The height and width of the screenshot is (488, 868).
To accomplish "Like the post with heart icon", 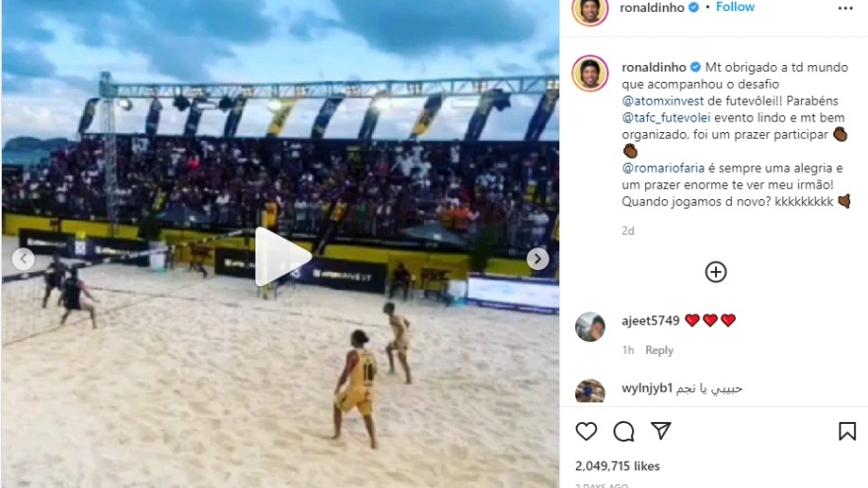I will (x=586, y=431).
